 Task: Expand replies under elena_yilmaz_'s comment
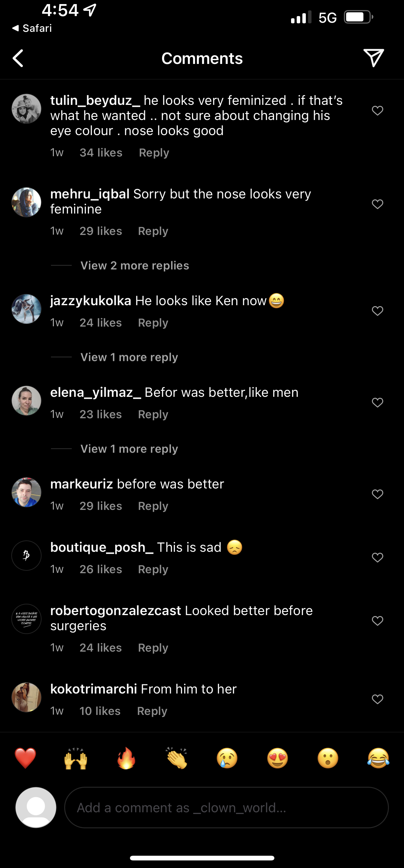pos(129,449)
